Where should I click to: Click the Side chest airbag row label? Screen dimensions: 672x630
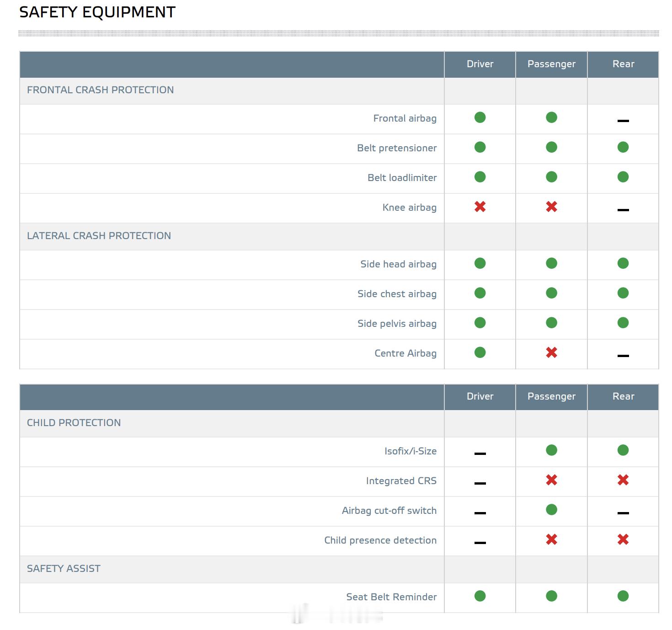pos(397,294)
